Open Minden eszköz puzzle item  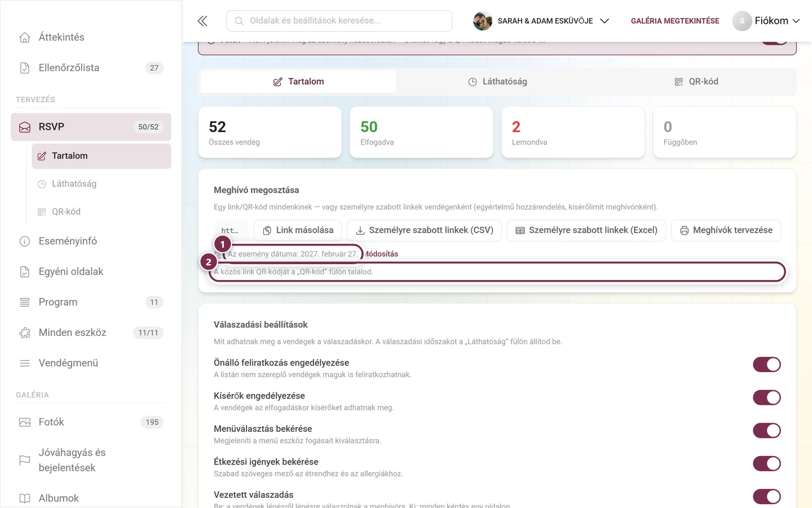pyautogui.click(x=91, y=332)
